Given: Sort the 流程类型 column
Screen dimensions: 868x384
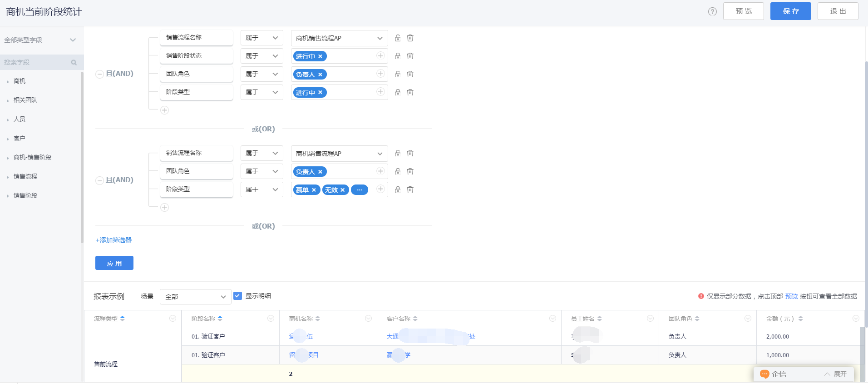Looking at the screenshot, I should pyautogui.click(x=123, y=319).
